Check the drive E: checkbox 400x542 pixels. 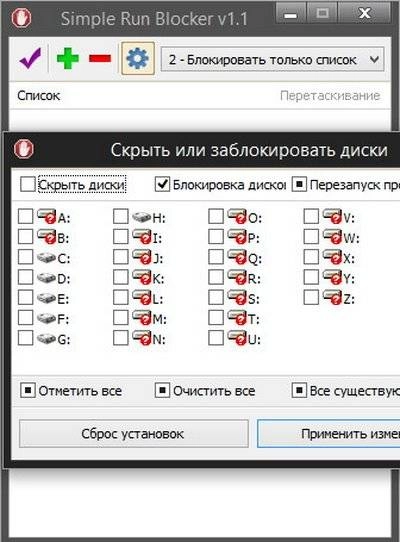[26, 297]
